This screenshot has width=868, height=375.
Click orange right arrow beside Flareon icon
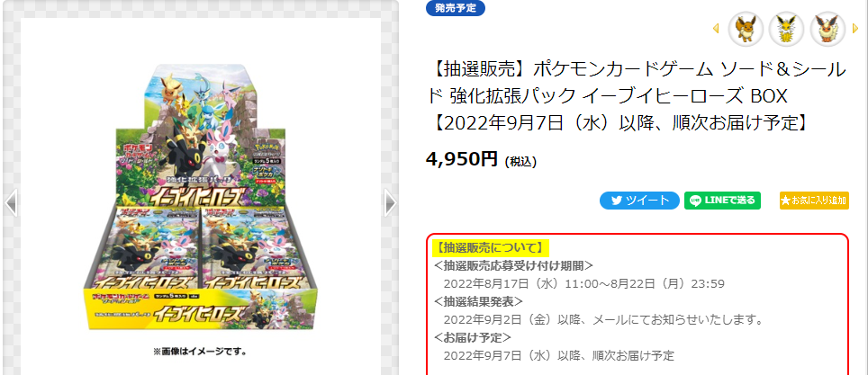pyautogui.click(x=855, y=28)
